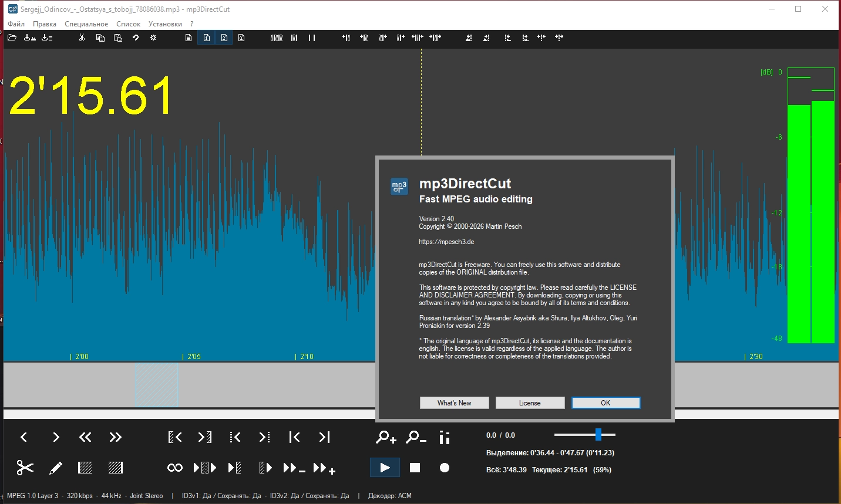The height and width of the screenshot is (504, 841).
Task: Cut selection with the large bottom scissors
Action: 25,468
